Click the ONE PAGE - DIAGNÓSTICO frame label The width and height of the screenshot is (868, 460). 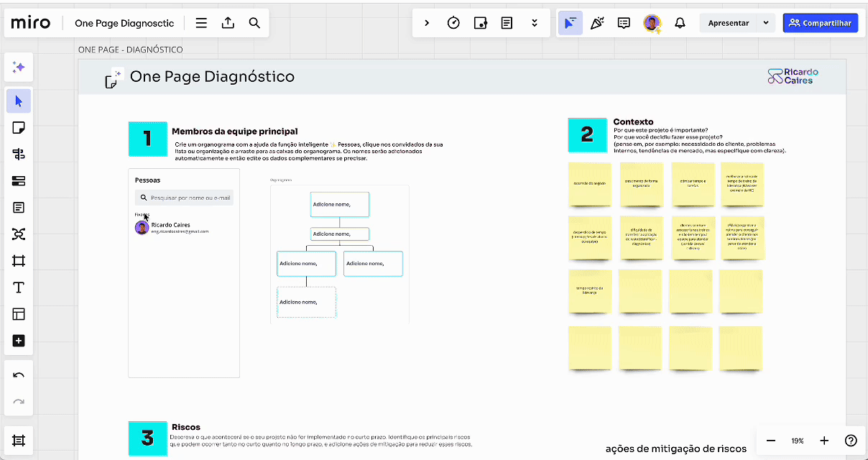click(x=130, y=50)
